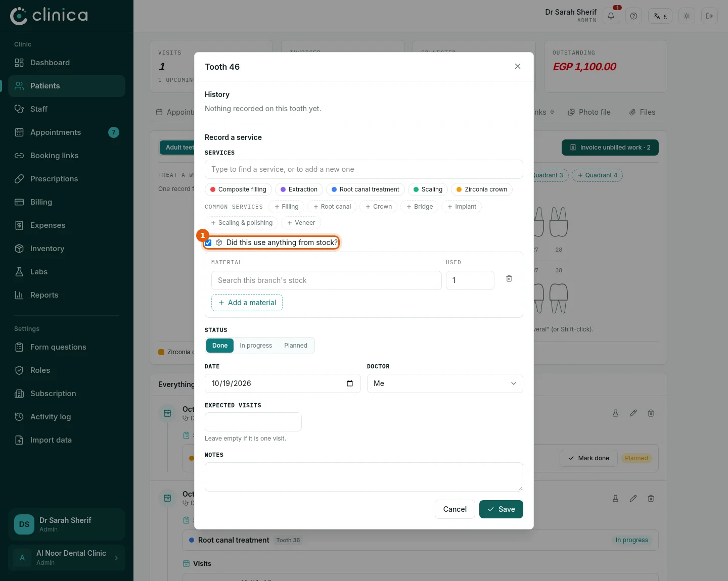Viewport: 728px width, 581px height.
Task: Open Inventory in the sidebar
Action: pos(67,249)
